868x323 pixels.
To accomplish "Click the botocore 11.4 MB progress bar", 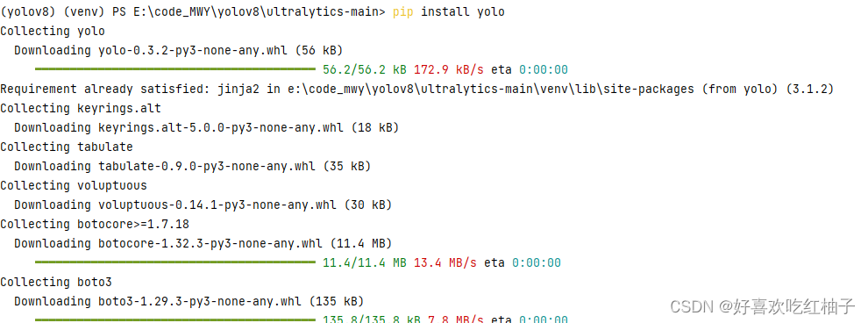I will click(175, 262).
